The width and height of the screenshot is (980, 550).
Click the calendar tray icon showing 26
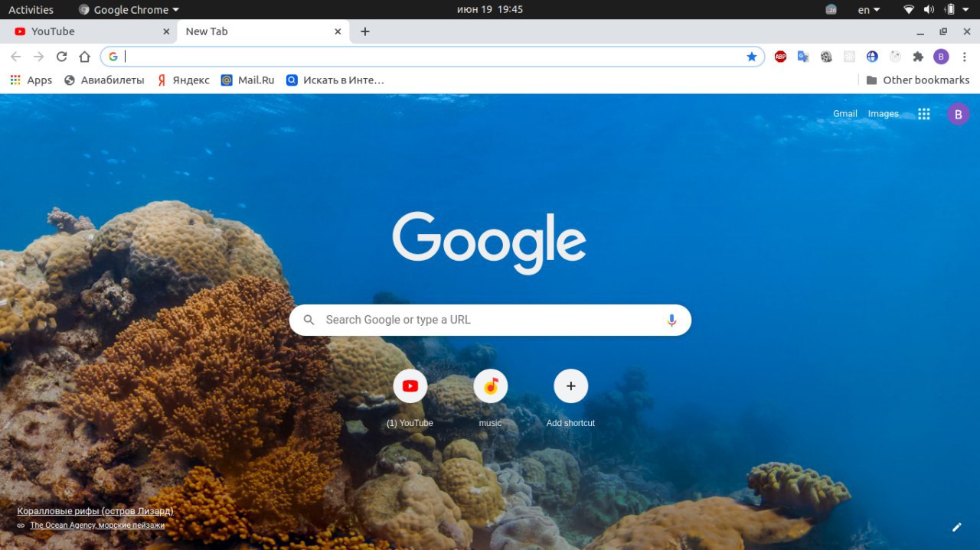[x=831, y=10]
